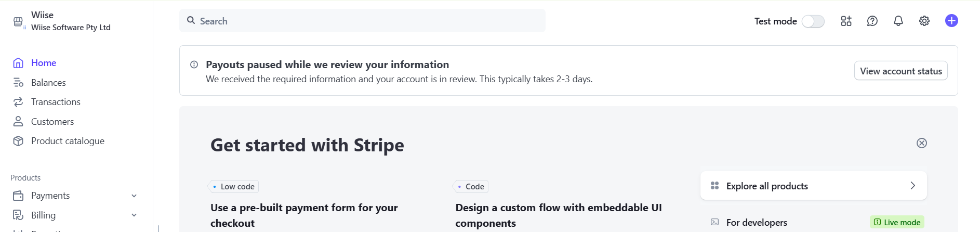Click the purple plus create button
Image resolution: width=980 pixels, height=232 pixels.
tap(951, 21)
